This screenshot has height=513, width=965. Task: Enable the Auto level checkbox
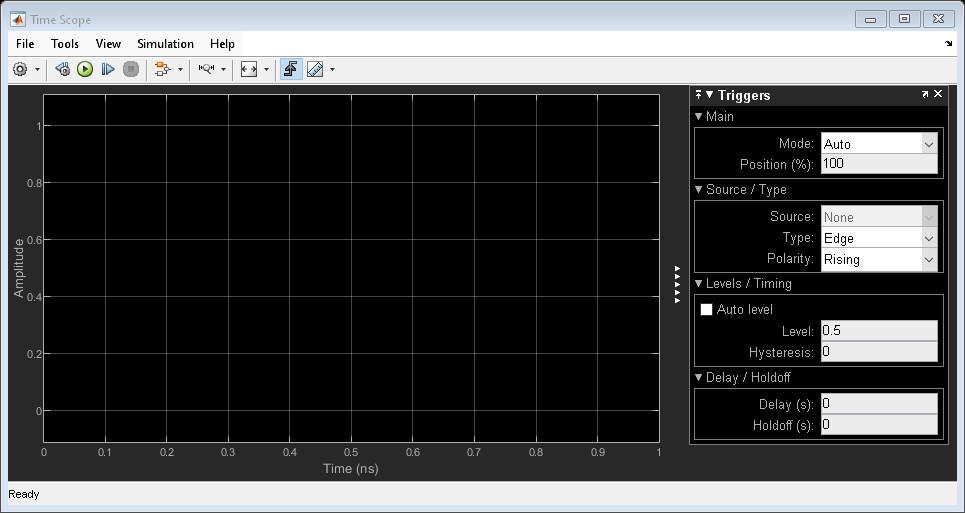click(706, 310)
